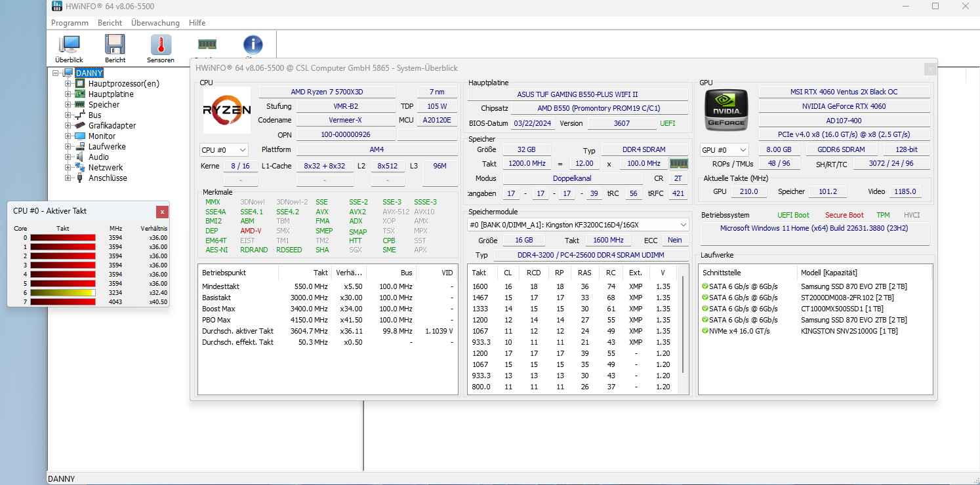Click the Grafikadapter card icon

tap(80, 126)
